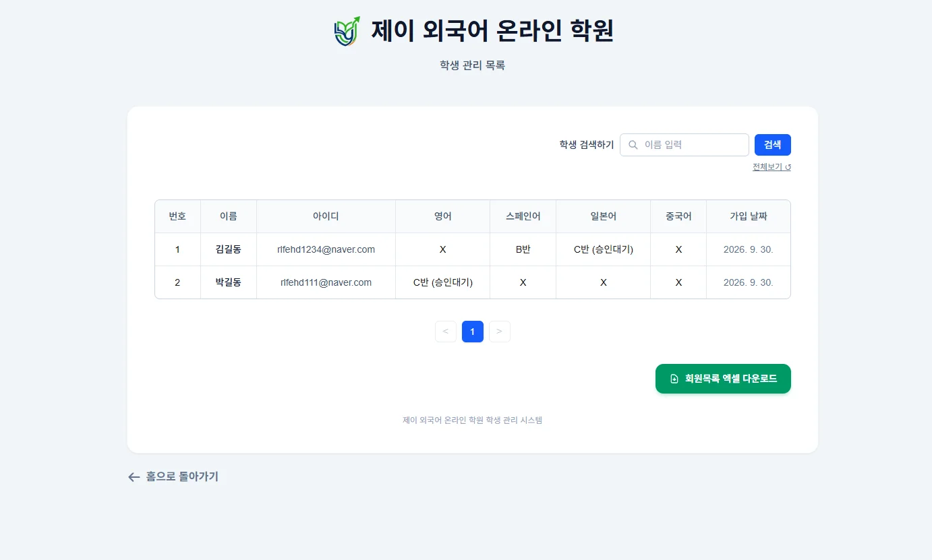Click the 영어 column header

443,216
